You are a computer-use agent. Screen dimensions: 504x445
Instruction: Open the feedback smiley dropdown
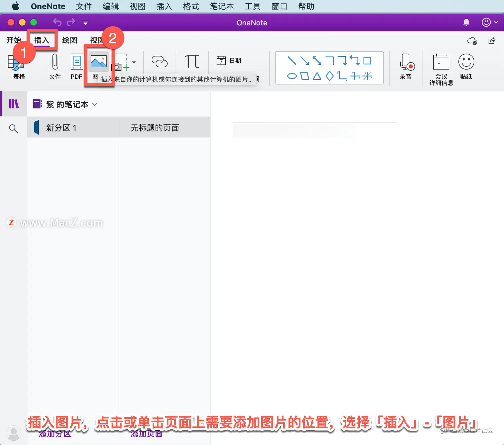pyautogui.click(x=489, y=22)
